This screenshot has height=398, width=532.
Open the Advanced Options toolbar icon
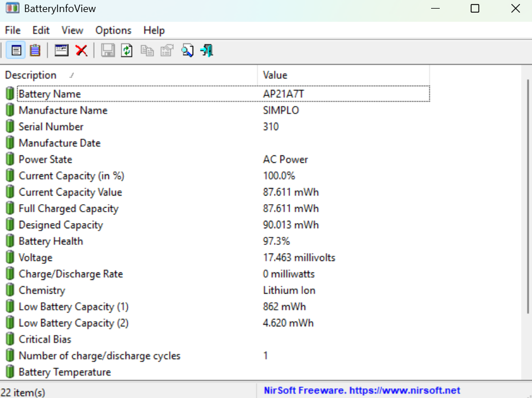(x=61, y=50)
